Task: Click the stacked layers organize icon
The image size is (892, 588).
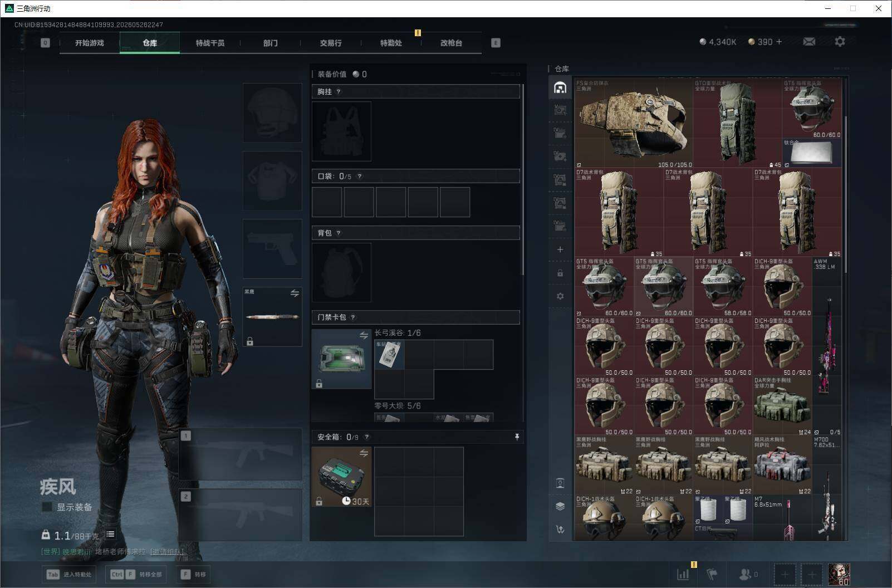Action: (x=560, y=506)
